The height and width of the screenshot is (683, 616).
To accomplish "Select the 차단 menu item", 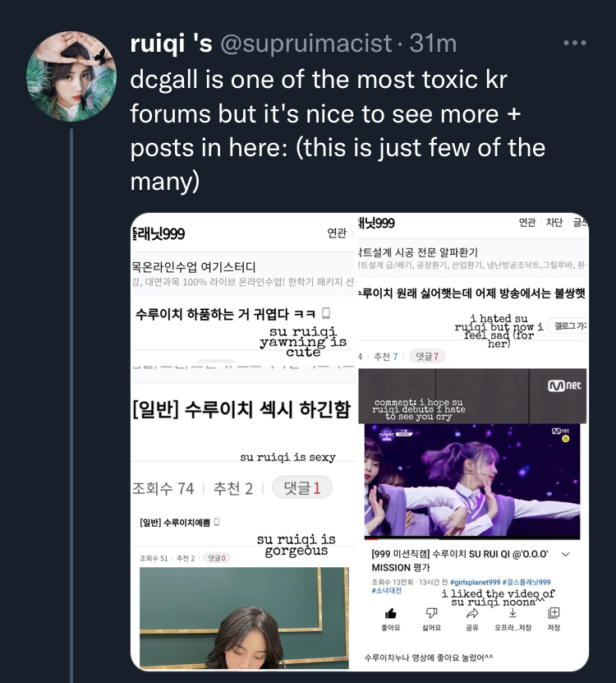I will (x=554, y=223).
